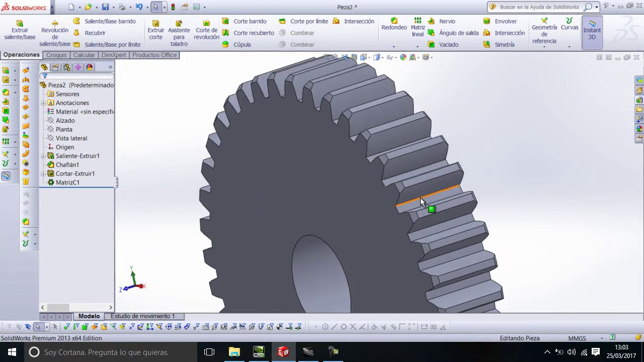
Task: Click Extruir corte tool
Action: click(x=156, y=30)
